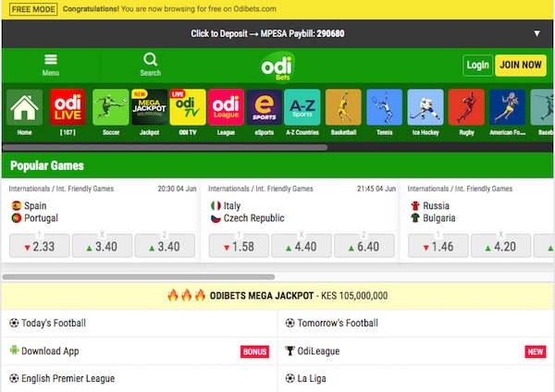
Task: Open the Download App entry
Action: coord(140,351)
